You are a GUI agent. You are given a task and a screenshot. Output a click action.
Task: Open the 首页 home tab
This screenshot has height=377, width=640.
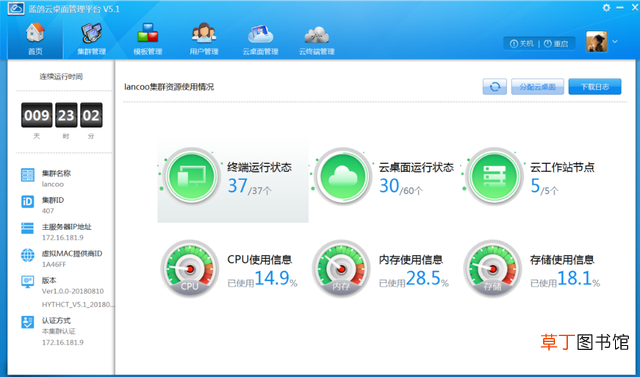tap(36, 39)
